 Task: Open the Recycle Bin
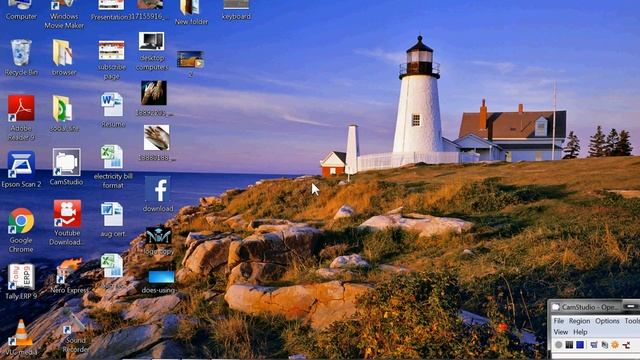(x=21, y=58)
